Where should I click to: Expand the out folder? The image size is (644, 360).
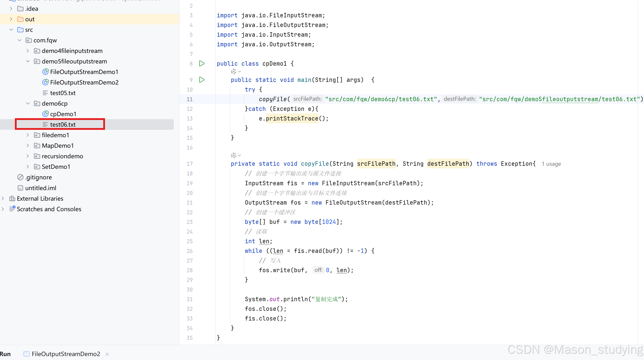pyautogui.click(x=11, y=19)
